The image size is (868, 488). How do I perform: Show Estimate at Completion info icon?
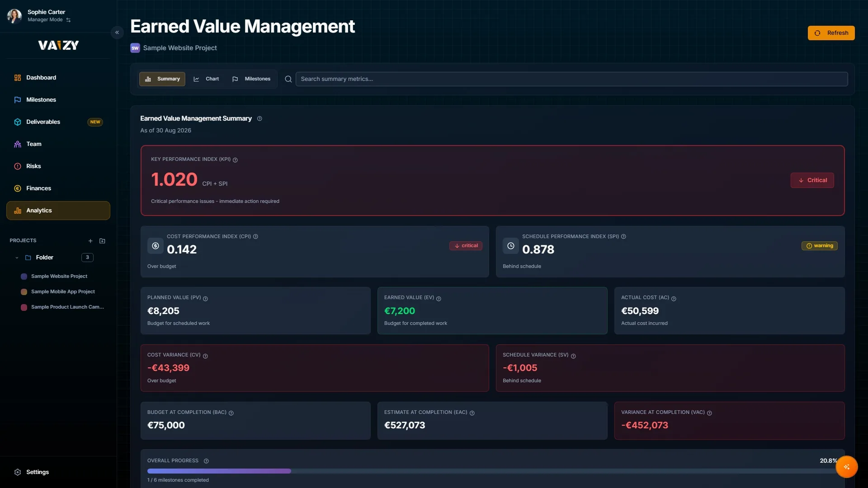[472, 413]
